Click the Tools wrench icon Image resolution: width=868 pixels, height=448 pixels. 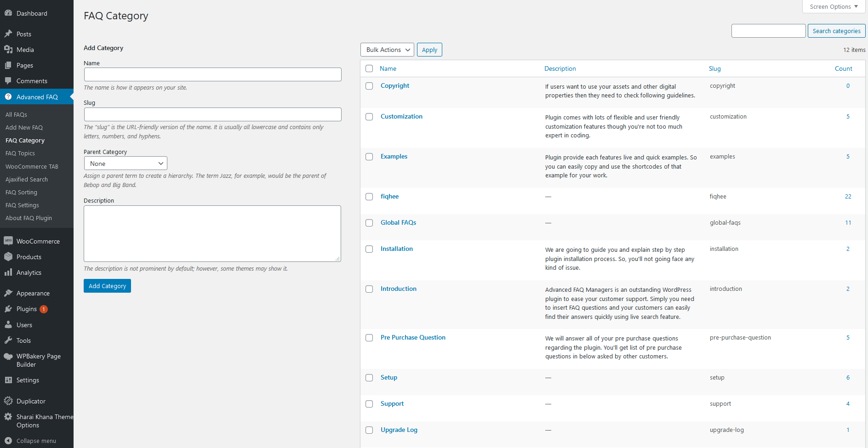click(8, 340)
